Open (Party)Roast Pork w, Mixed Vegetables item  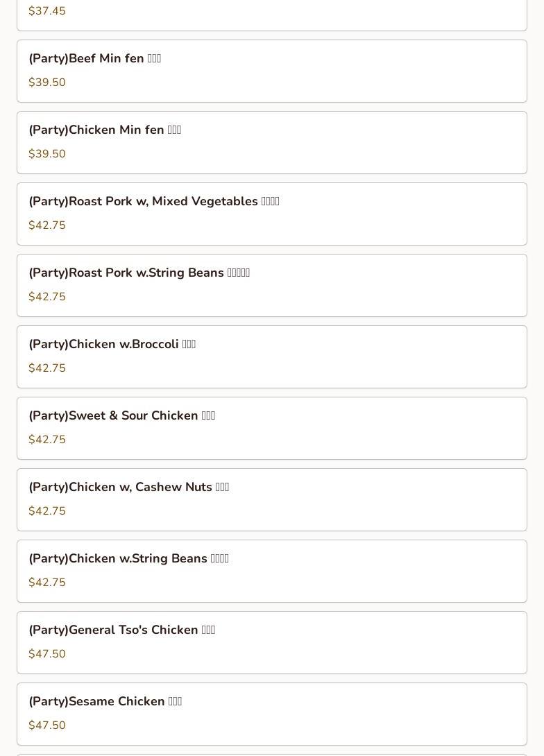tap(153, 202)
